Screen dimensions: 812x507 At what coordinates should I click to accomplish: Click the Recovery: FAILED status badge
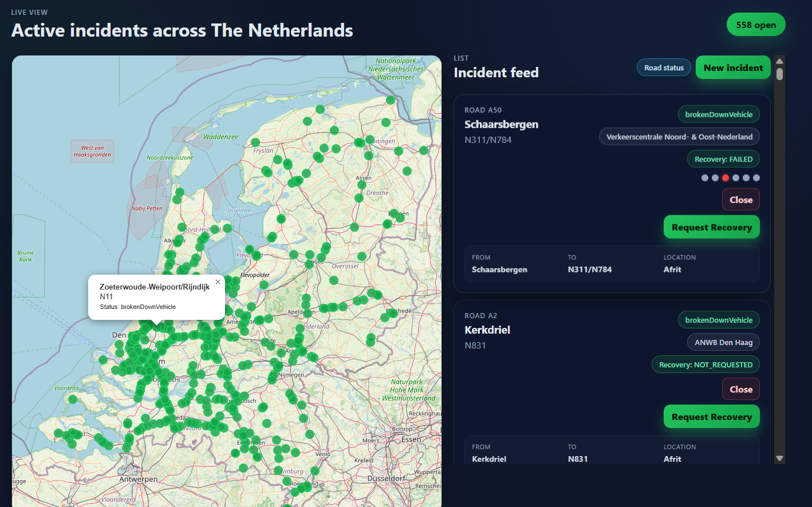click(723, 159)
